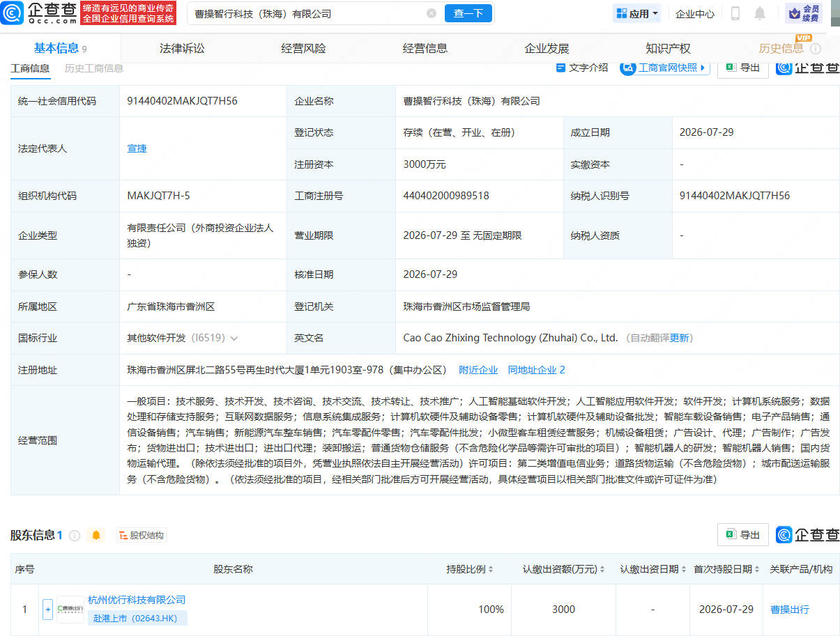840x636 pixels.
Task: Click registered capital value 3000万元
Action: tap(425, 164)
